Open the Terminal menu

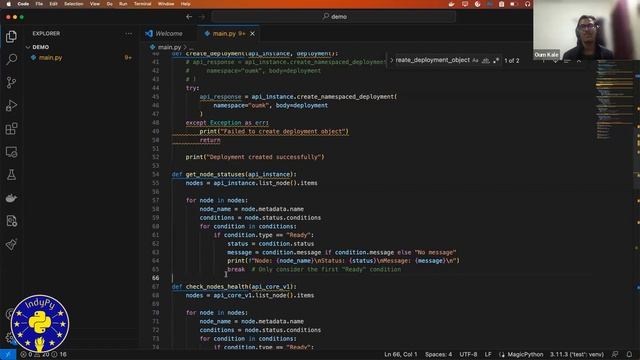[142, 4]
